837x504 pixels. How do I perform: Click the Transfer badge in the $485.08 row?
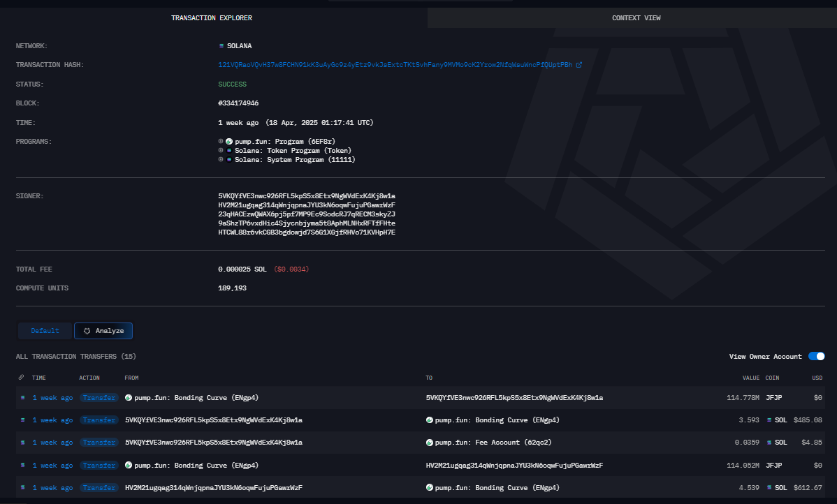[x=99, y=420]
